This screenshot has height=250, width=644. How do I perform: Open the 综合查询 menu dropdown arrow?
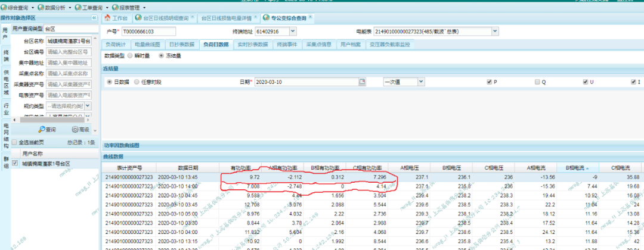coord(32,8)
